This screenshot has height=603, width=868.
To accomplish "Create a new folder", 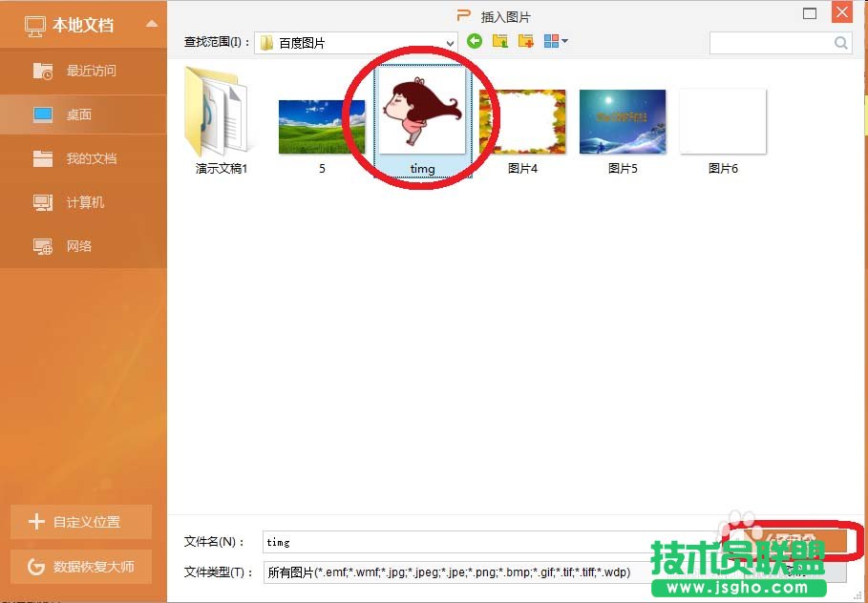I will (524, 41).
